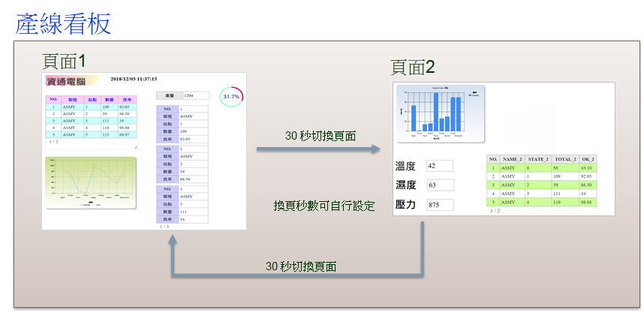Click the OK_2 column header

[x=587, y=159]
